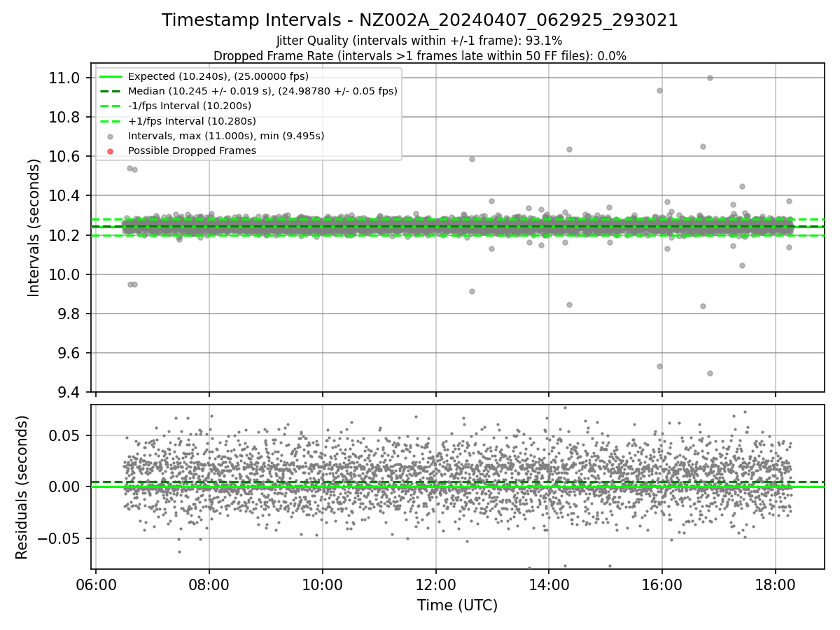Click legend entry 'Median (10.245 +/- 0.019 s)'
Viewport: 840px width, 630px height.
click(262, 91)
